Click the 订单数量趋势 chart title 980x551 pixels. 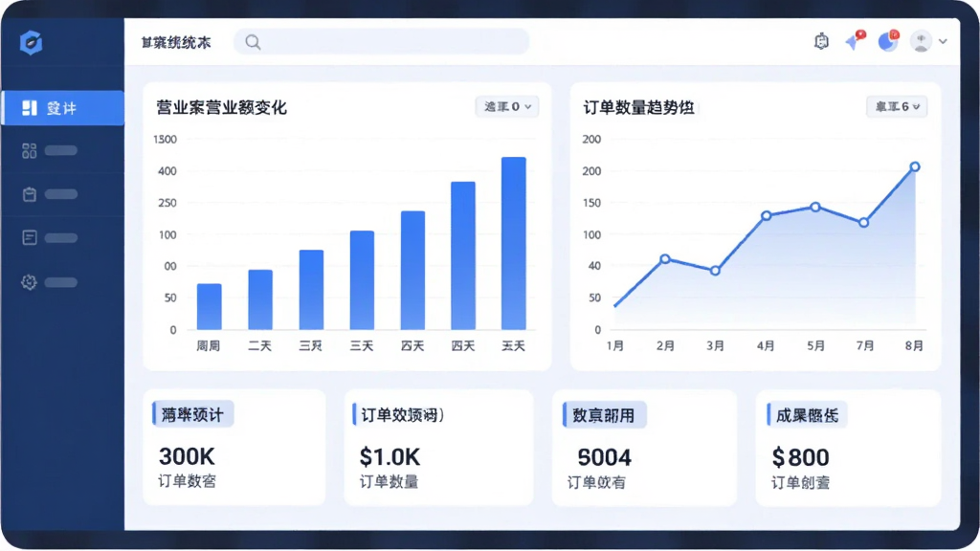pyautogui.click(x=638, y=107)
